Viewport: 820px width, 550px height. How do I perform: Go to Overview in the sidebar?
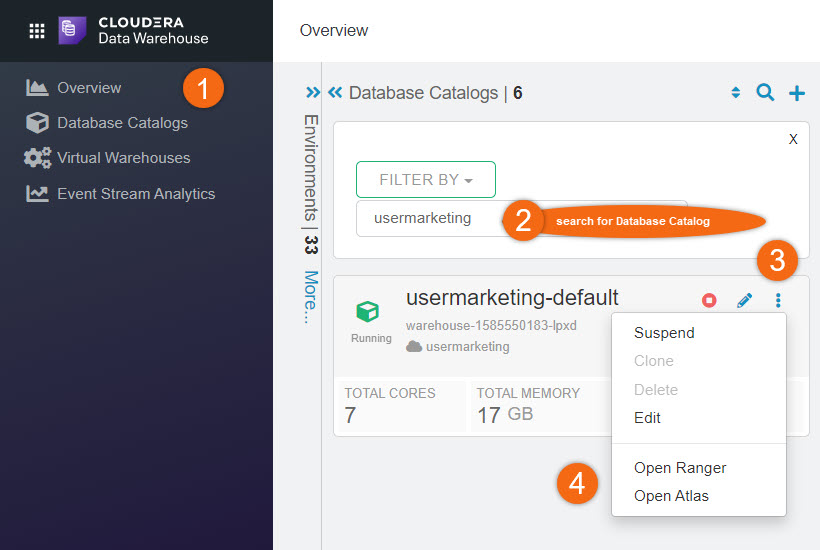tap(89, 88)
